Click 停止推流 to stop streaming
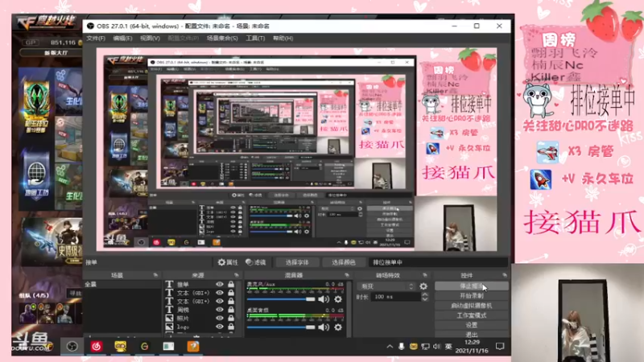 coord(471,286)
